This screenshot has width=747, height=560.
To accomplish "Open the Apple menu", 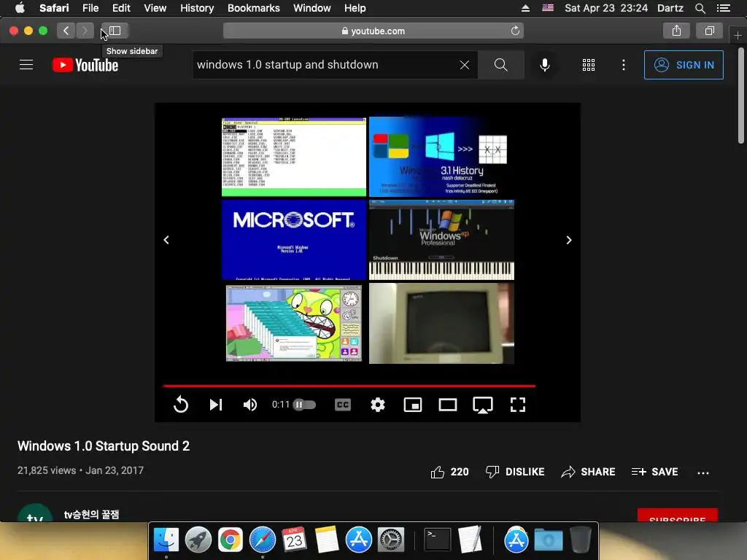I will coord(20,8).
